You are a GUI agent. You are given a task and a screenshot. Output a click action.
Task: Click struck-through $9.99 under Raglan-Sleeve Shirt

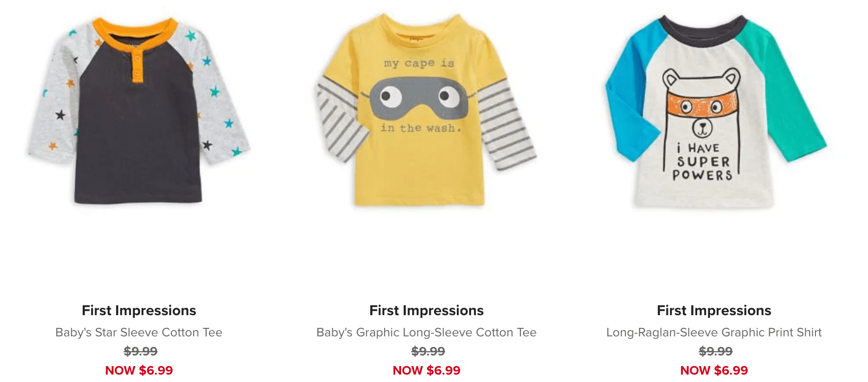click(x=716, y=351)
